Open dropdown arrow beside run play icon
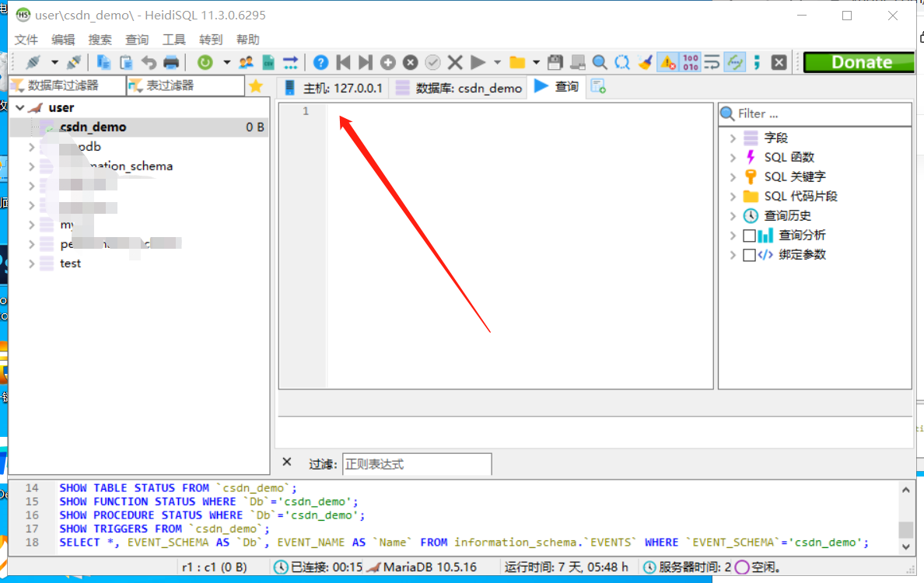 click(497, 62)
